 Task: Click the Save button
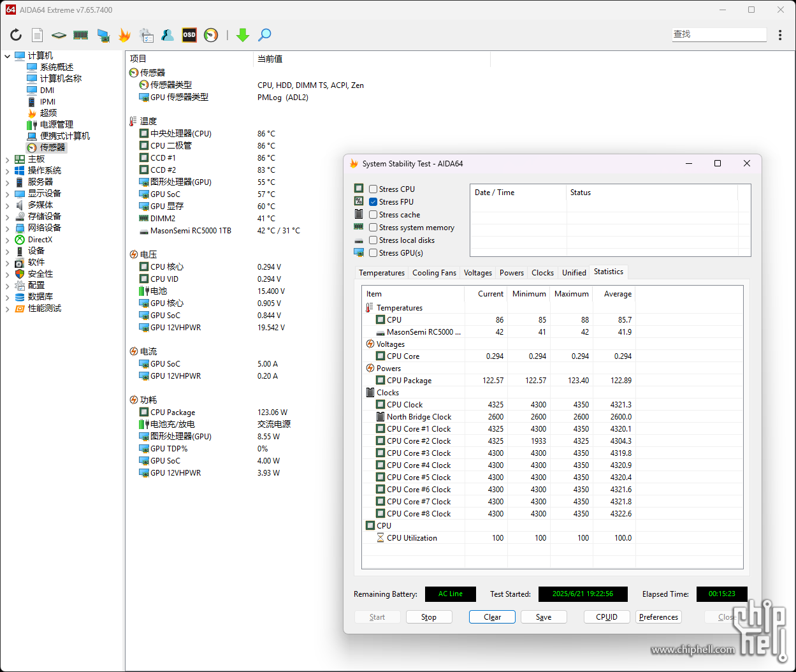tap(544, 617)
